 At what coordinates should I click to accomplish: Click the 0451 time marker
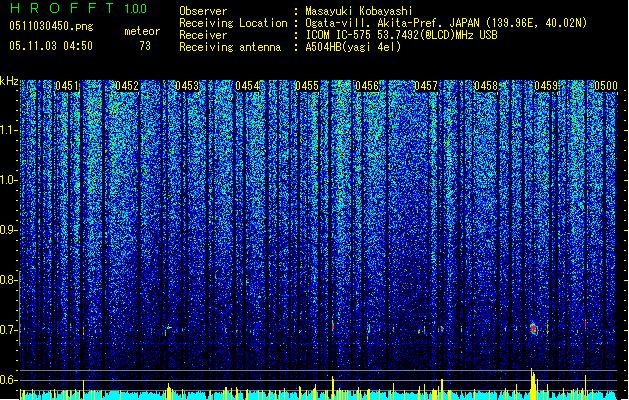tap(67, 86)
